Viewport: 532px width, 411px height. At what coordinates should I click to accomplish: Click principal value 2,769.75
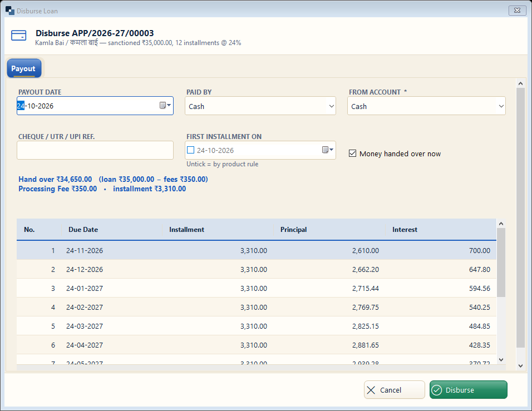(x=366, y=307)
